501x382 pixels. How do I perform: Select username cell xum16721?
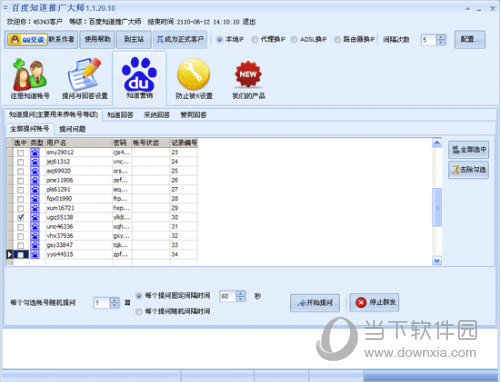[79, 208]
